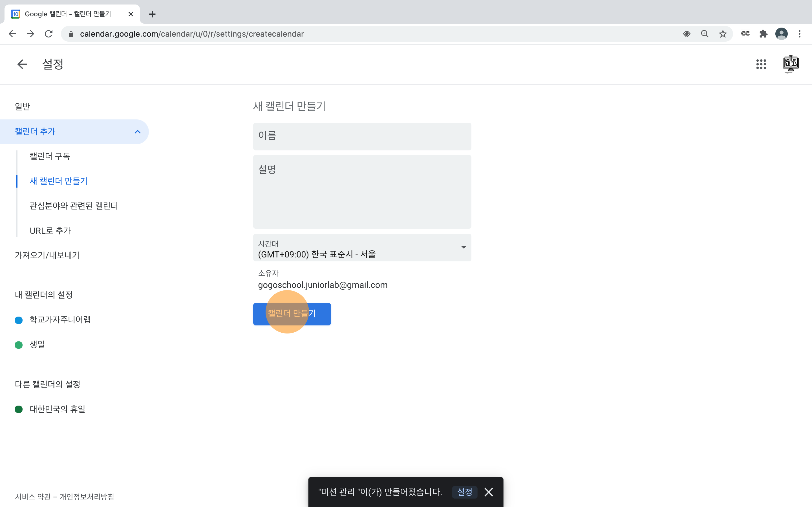This screenshot has width=812, height=507.
Task: Open the Google apps grid
Action: click(x=761, y=64)
